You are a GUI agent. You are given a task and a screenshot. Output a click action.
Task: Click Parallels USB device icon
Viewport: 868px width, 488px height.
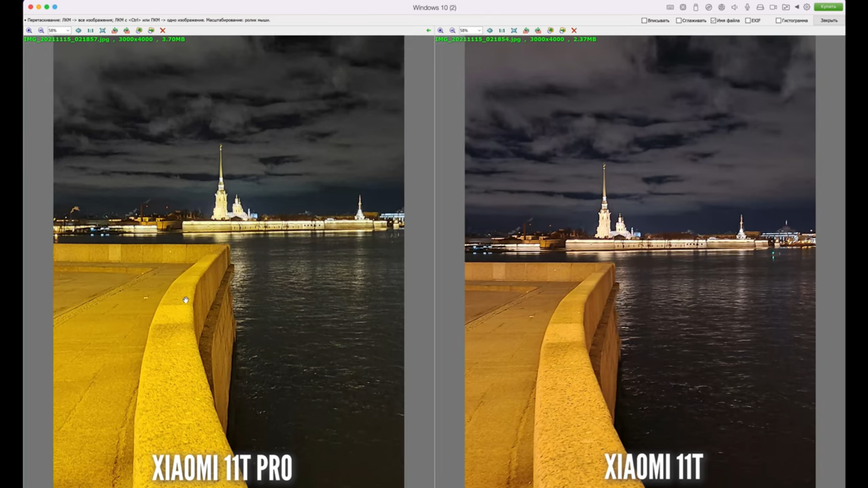click(x=696, y=7)
